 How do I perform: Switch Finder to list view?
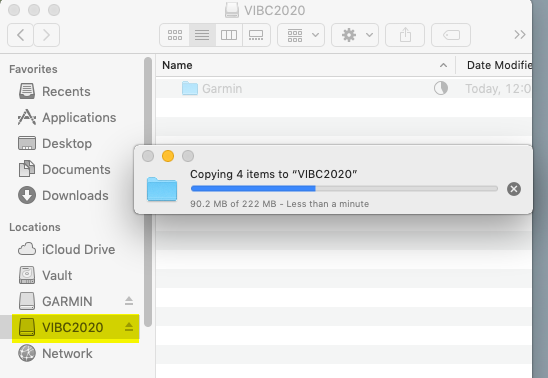202,35
